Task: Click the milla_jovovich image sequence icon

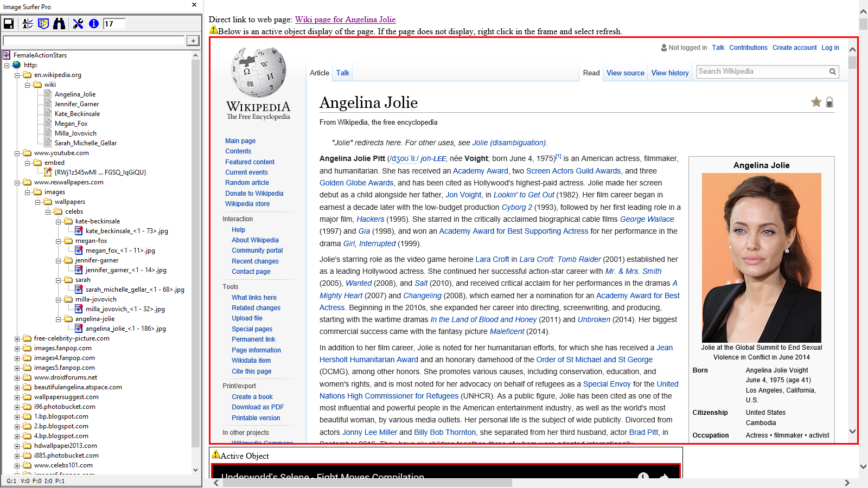Action: 79,309
